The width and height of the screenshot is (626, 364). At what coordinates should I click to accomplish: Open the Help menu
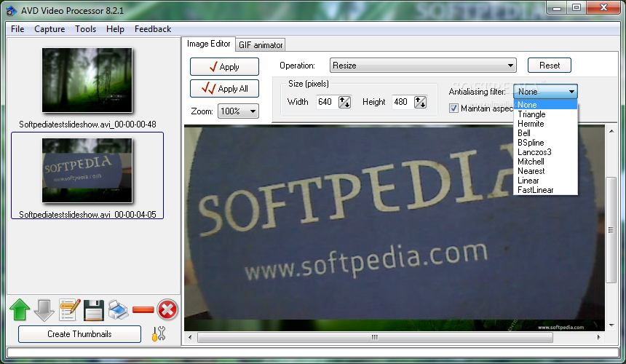[115, 29]
